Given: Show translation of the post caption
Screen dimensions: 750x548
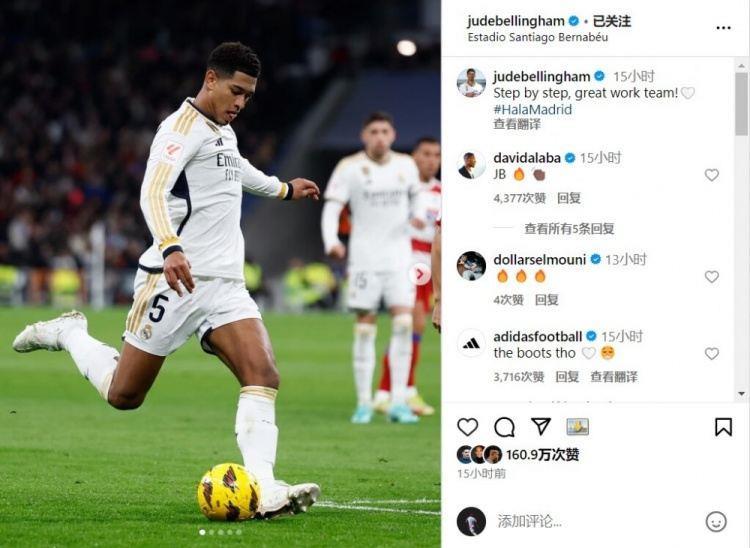Looking at the screenshot, I should tap(517, 124).
